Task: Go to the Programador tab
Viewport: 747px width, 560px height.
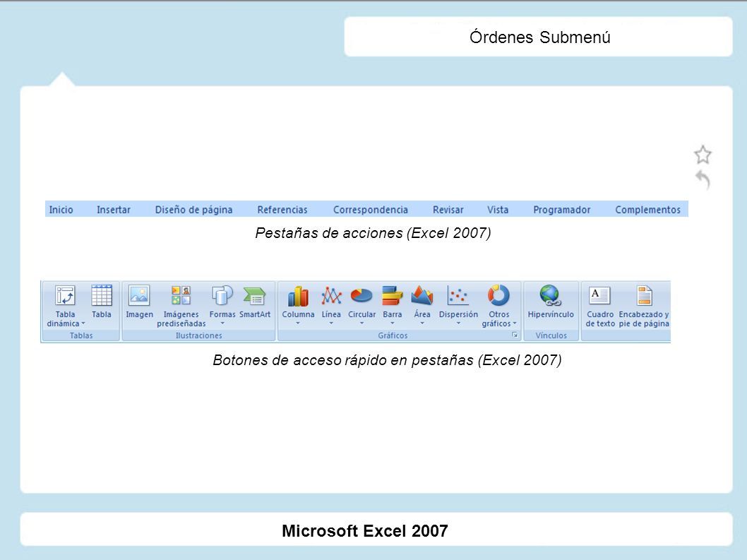Action: click(562, 210)
